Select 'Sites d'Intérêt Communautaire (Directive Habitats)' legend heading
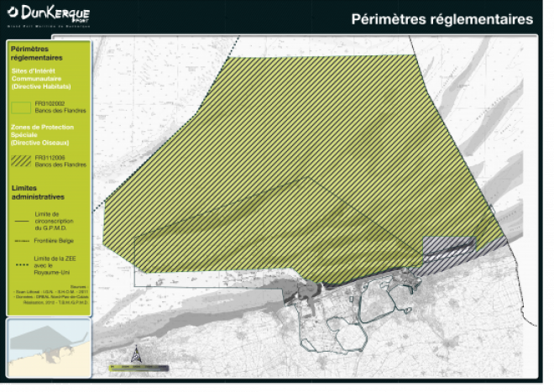Viewport: 554px width, 392px height. [x=41, y=79]
